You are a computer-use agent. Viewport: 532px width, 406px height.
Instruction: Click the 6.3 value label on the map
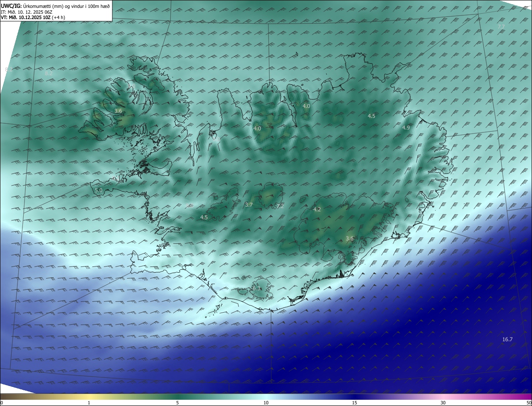[256, 288]
